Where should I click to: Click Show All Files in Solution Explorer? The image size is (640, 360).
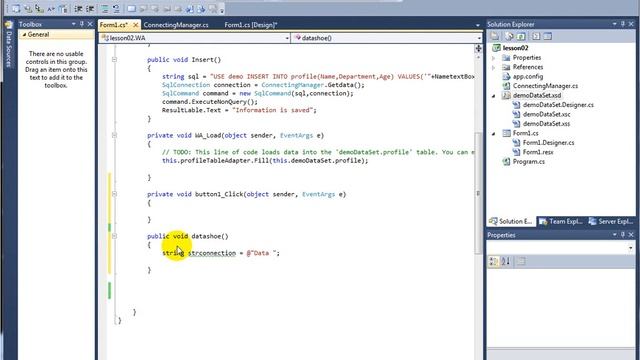509,36
